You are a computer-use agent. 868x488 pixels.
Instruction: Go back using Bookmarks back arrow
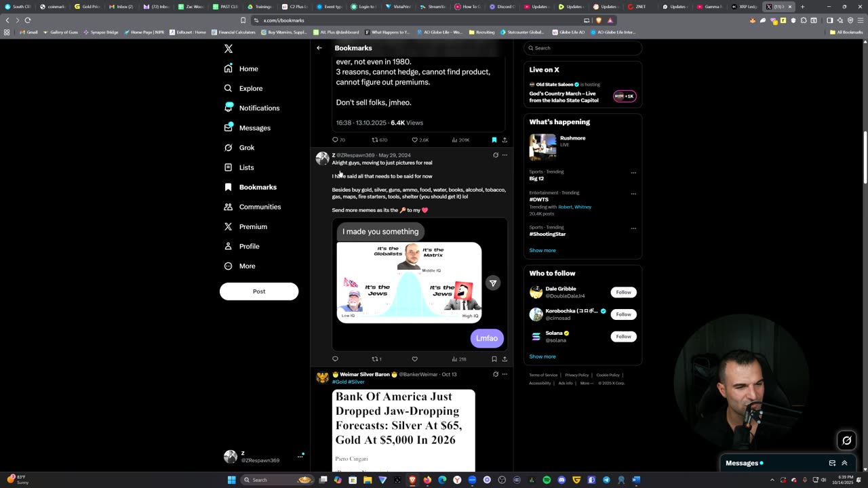pos(319,48)
